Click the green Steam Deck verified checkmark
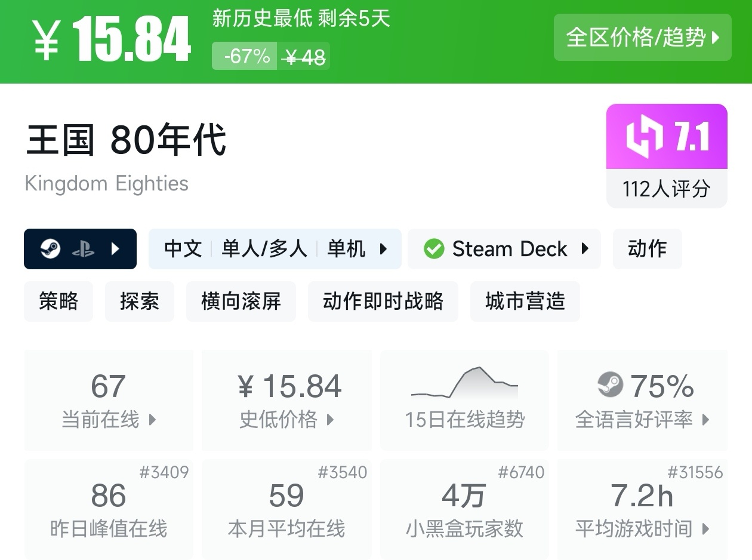This screenshot has height=560, width=752. pos(434,249)
